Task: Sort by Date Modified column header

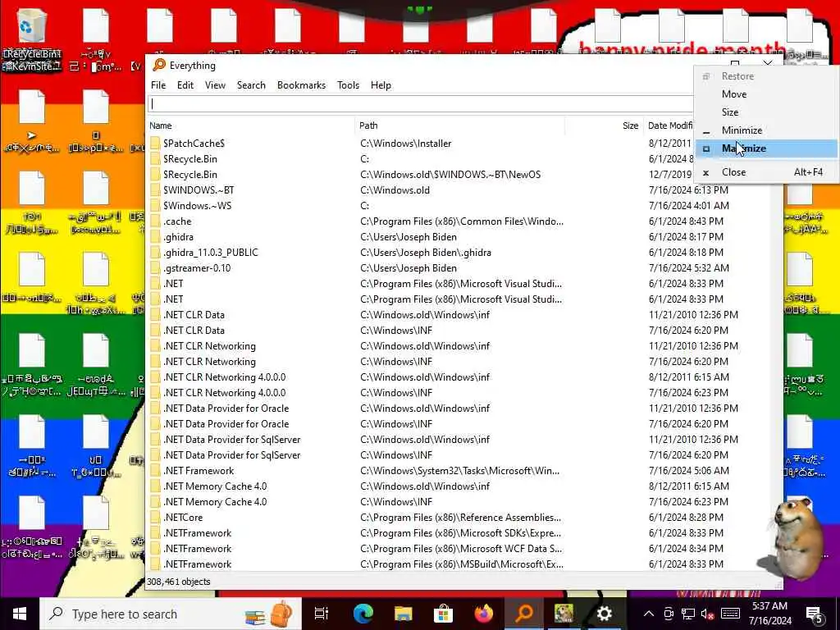Action: (669, 126)
